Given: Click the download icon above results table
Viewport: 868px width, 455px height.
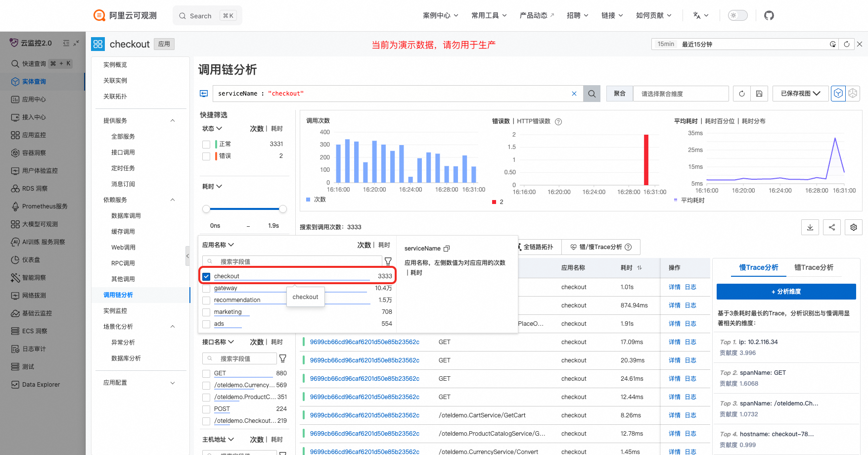Looking at the screenshot, I should click(x=810, y=227).
